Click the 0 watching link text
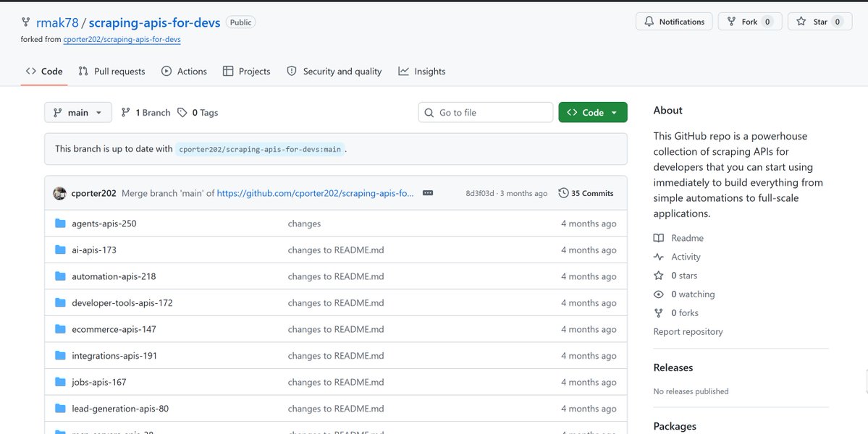The width and height of the screenshot is (868, 434). coord(693,294)
